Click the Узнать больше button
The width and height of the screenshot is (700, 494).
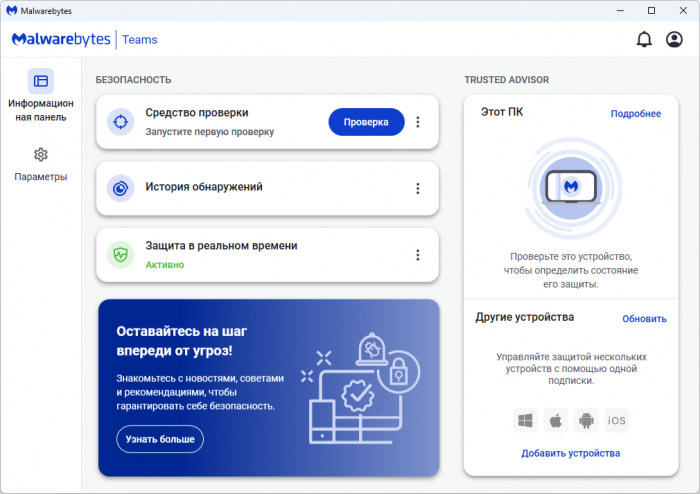coord(160,439)
